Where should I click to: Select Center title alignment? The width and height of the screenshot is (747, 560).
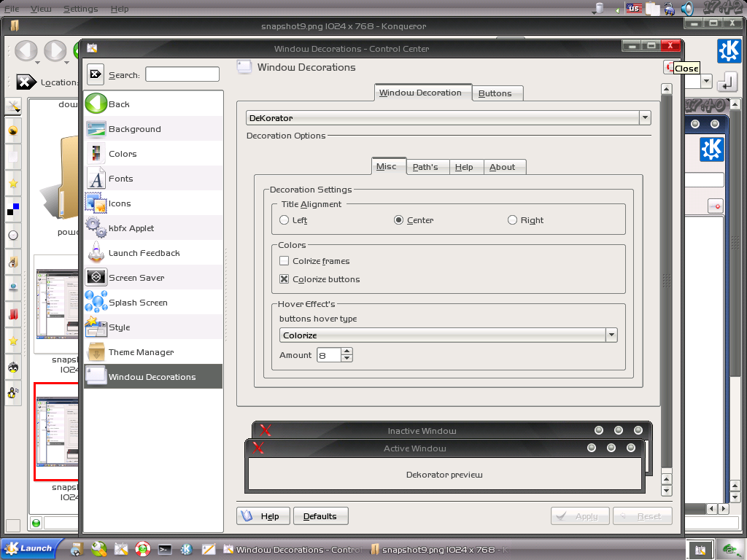pos(398,219)
